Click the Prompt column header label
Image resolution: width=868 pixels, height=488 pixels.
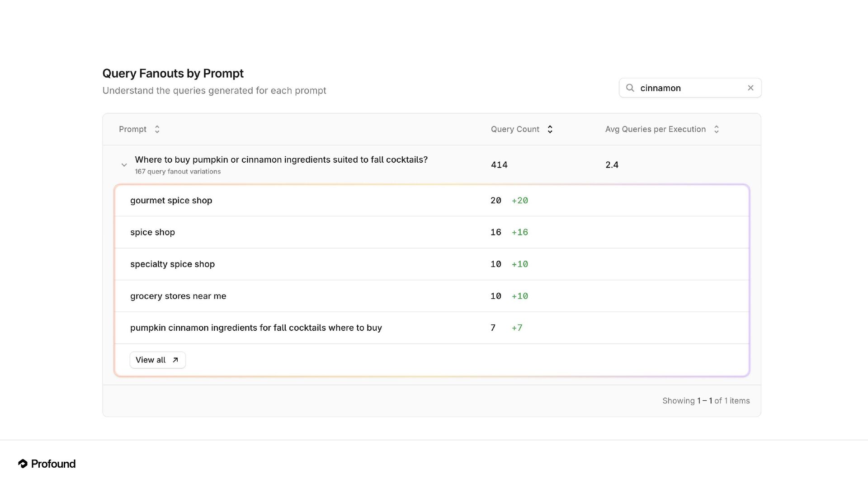(x=132, y=129)
